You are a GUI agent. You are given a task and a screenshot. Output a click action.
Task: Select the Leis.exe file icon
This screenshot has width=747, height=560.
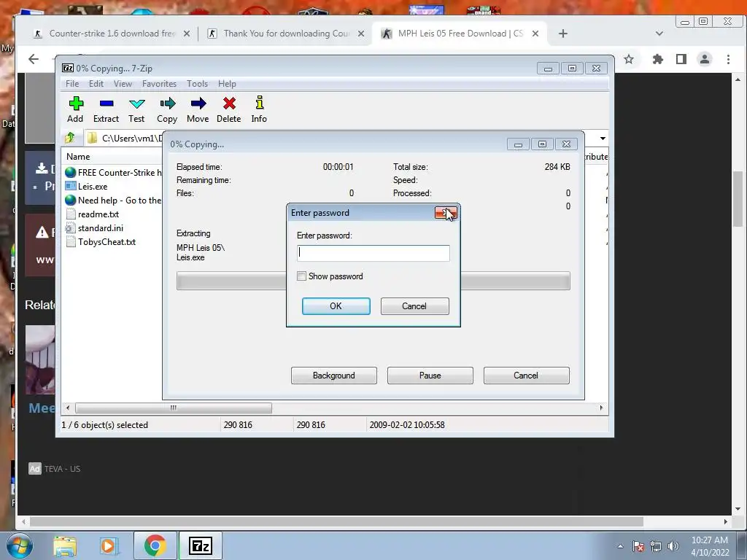click(x=71, y=186)
